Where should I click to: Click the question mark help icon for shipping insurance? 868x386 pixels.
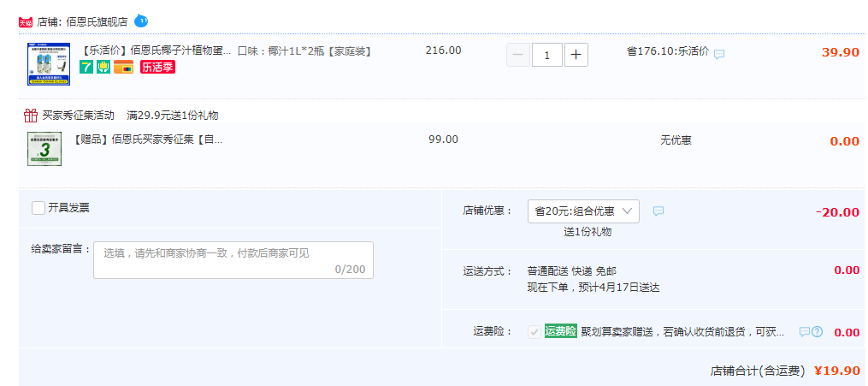(817, 332)
